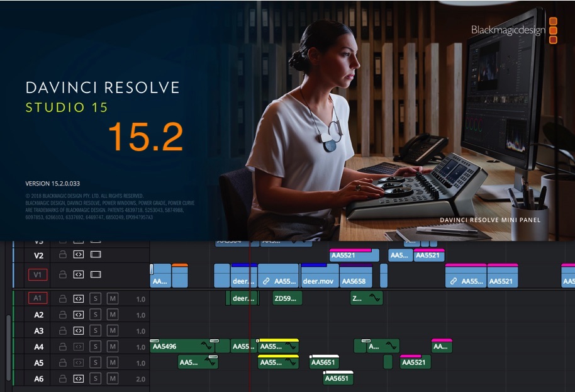Screen dimensions: 575x392
Task: Solo the A3 audio track
Action: click(x=96, y=330)
